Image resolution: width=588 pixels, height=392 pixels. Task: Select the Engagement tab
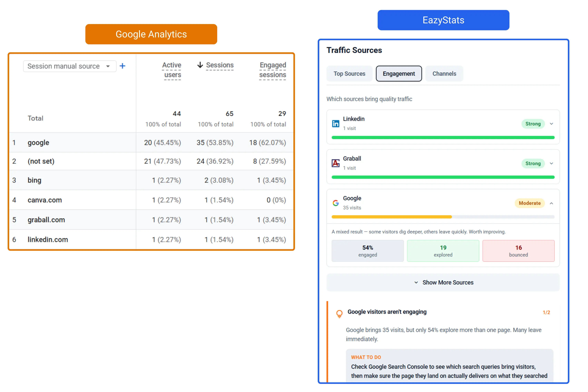(x=399, y=74)
